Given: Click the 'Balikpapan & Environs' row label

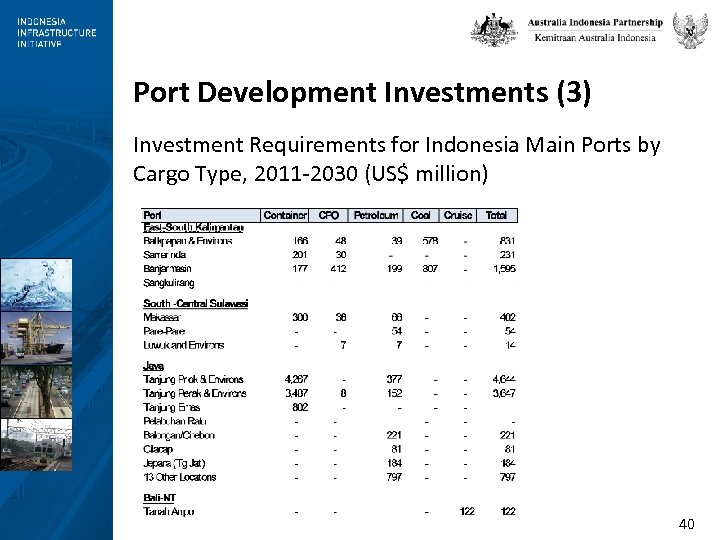Looking at the screenshot, I should [188, 241].
